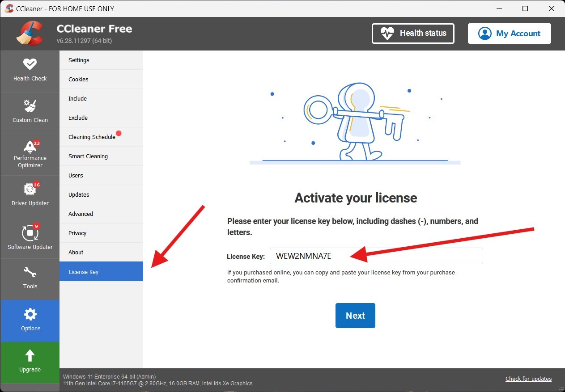Open the Cookies options page
The image size is (565, 392).
tap(101, 80)
